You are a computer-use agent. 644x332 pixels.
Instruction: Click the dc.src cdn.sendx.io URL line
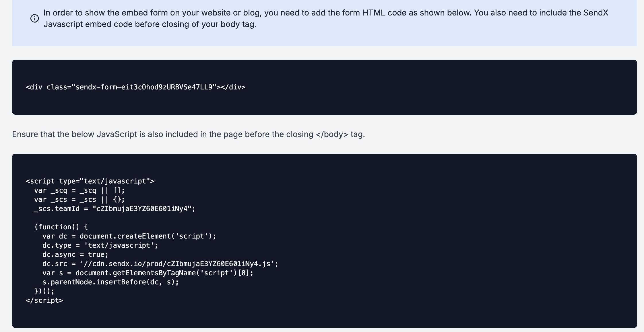(160, 264)
